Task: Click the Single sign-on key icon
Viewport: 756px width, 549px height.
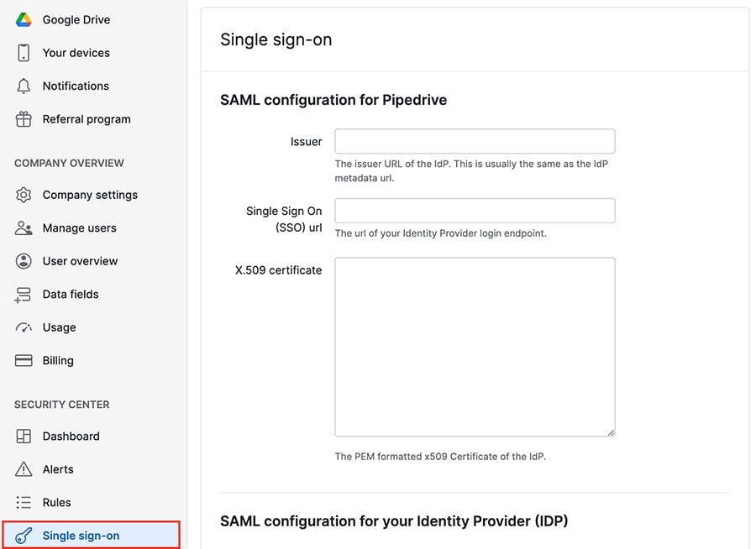Action: point(24,535)
